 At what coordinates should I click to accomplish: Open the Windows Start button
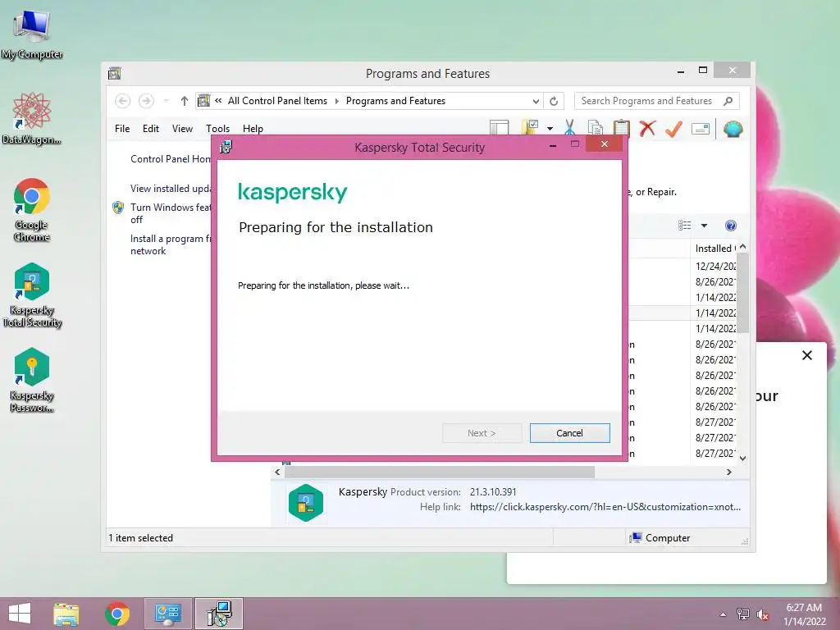[x=20, y=614]
